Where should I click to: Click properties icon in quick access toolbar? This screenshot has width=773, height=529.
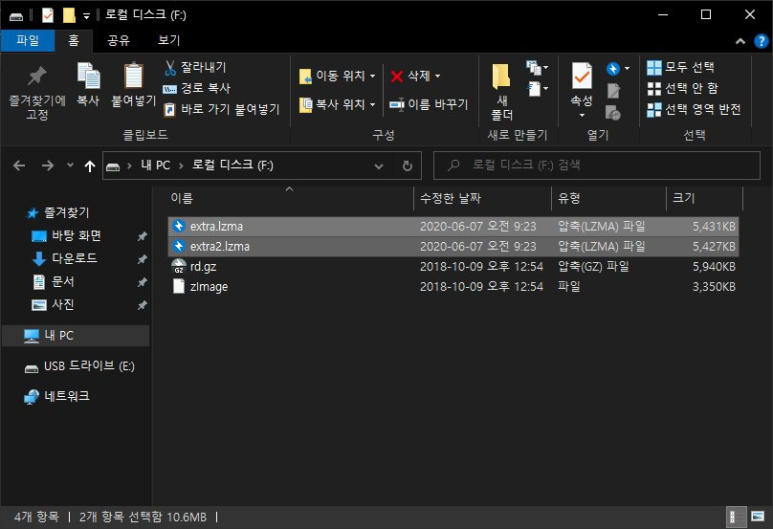pos(47,15)
